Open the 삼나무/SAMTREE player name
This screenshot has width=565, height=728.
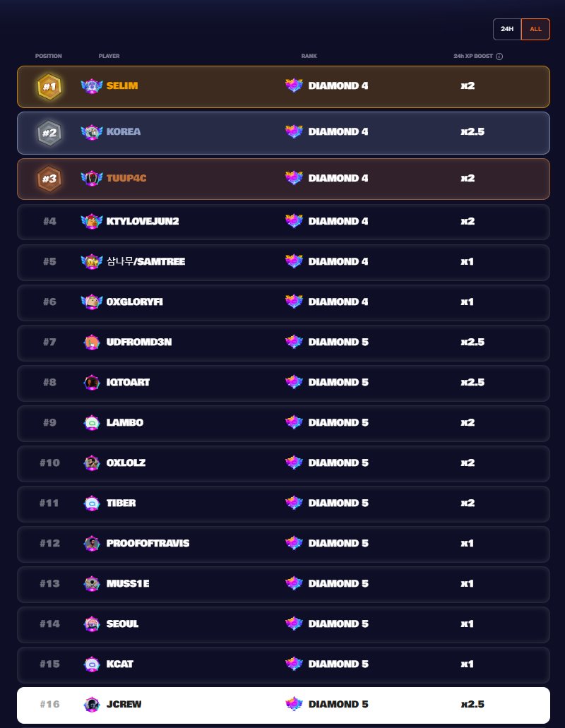tap(145, 262)
